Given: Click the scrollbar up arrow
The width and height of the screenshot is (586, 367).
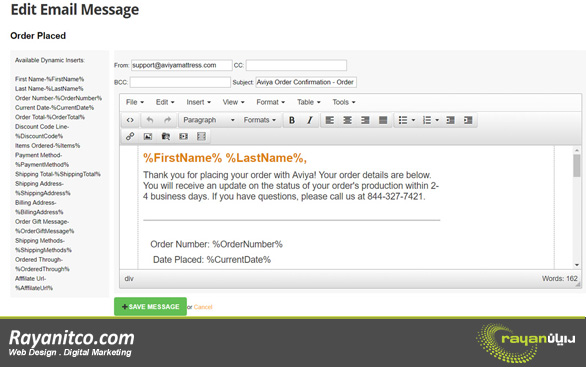Looking at the screenshot, I should [x=577, y=150].
